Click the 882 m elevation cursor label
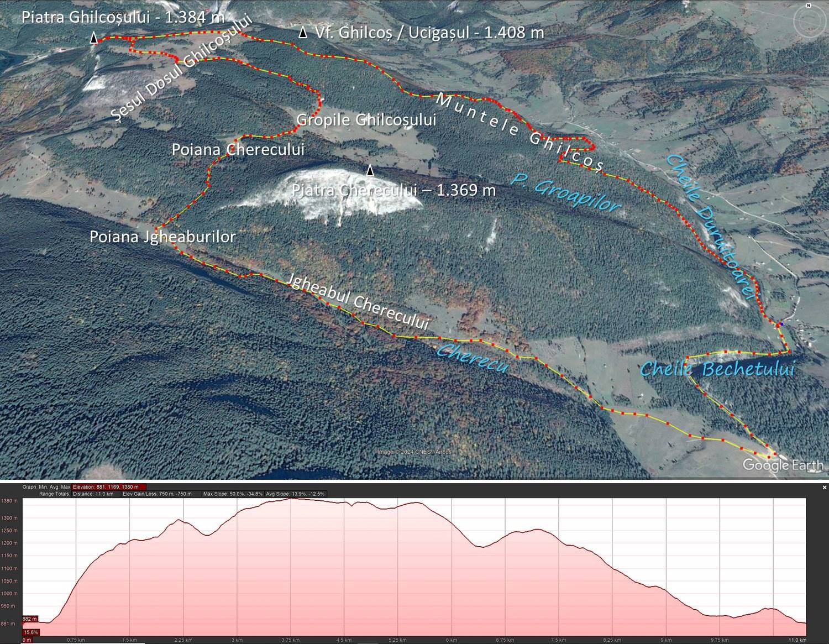The image size is (829, 644). click(x=30, y=619)
